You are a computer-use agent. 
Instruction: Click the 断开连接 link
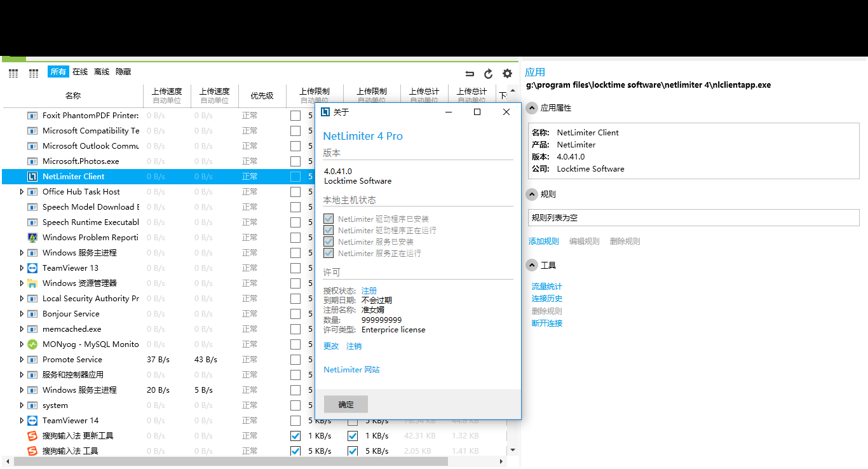coord(547,323)
